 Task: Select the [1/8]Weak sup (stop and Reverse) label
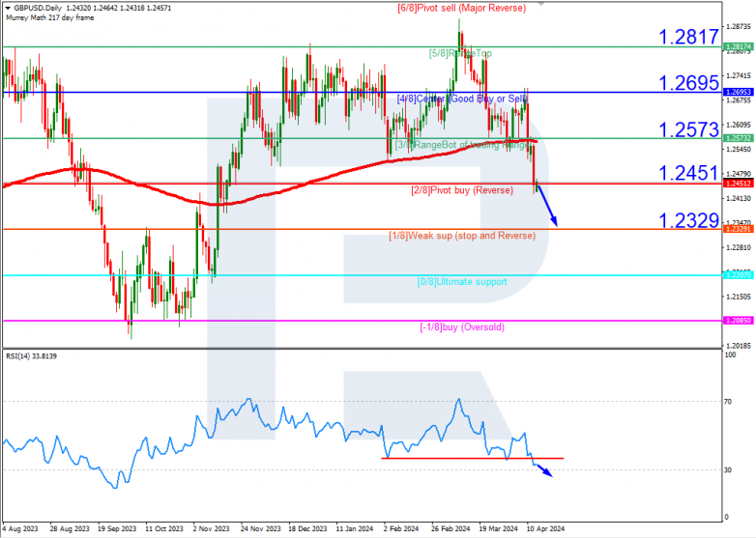462,236
